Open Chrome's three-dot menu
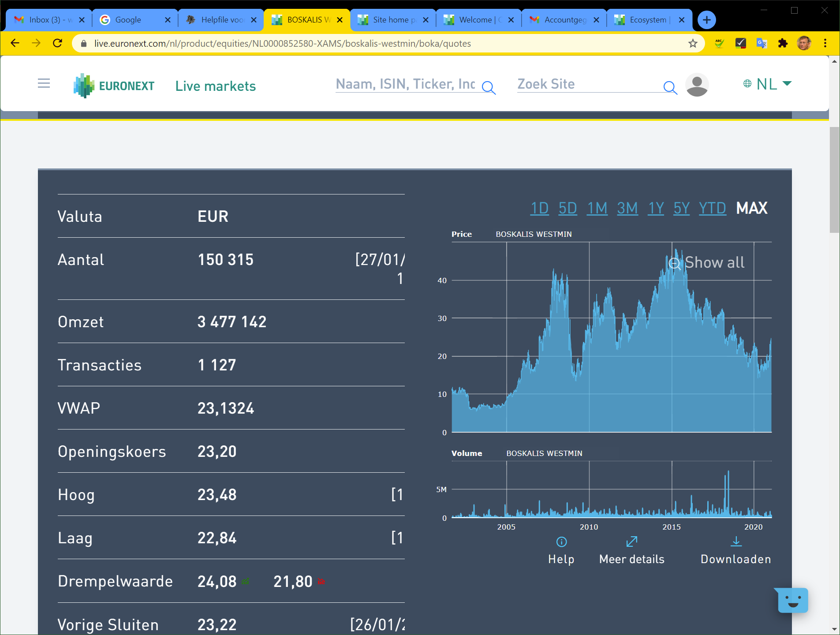 [825, 43]
